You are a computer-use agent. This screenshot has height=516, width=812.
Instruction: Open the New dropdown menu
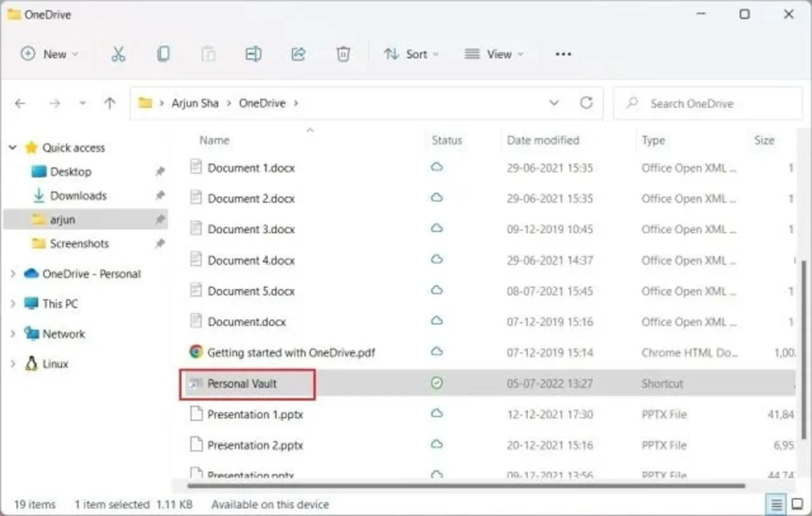(49, 54)
